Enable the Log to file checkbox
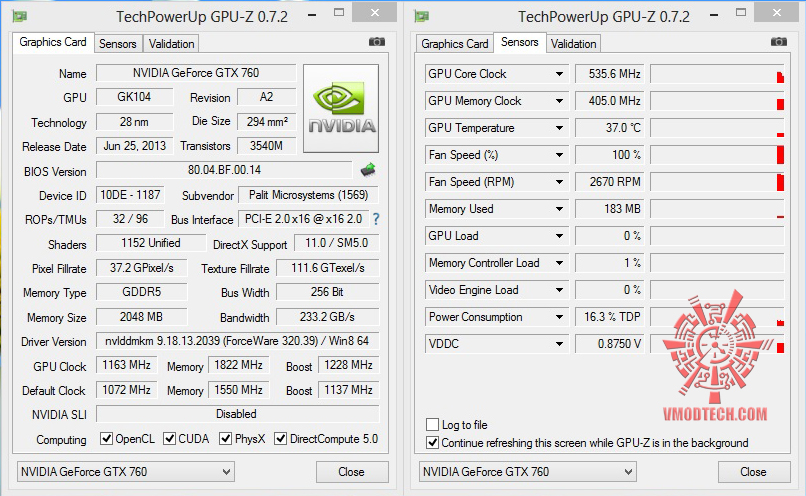This screenshot has width=806, height=496. [x=433, y=425]
